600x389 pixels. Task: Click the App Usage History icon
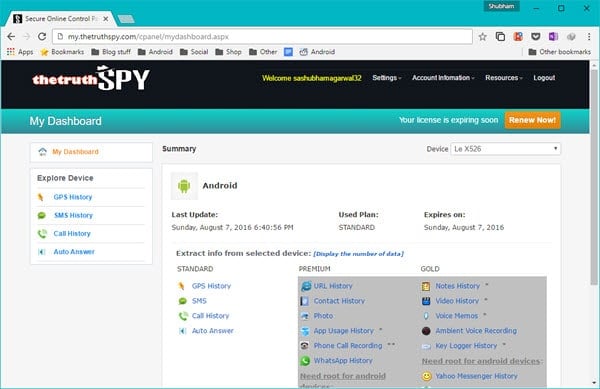pos(305,331)
